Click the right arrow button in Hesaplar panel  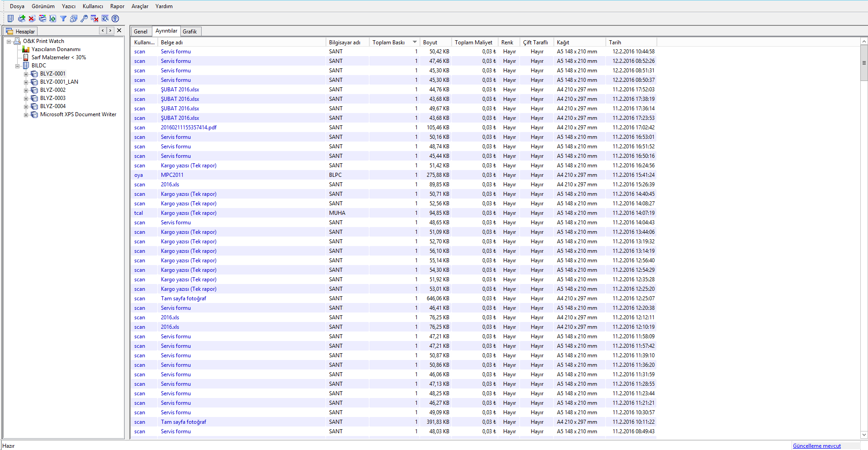click(x=110, y=31)
